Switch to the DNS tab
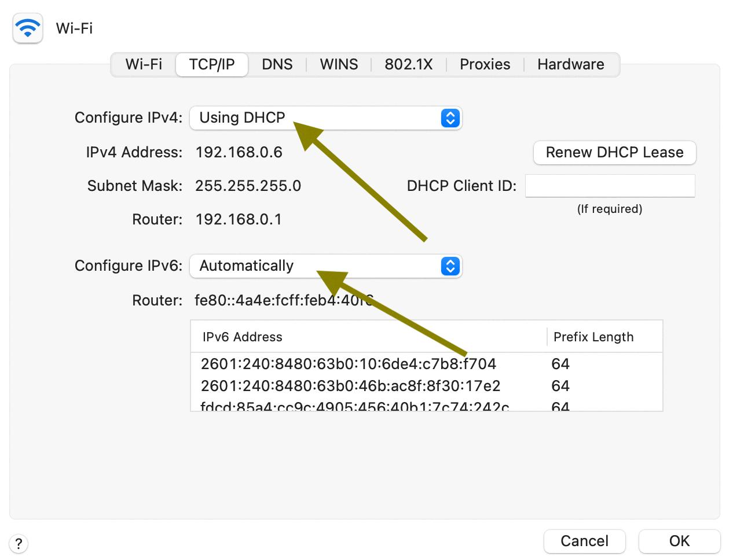The image size is (733, 560). (277, 64)
